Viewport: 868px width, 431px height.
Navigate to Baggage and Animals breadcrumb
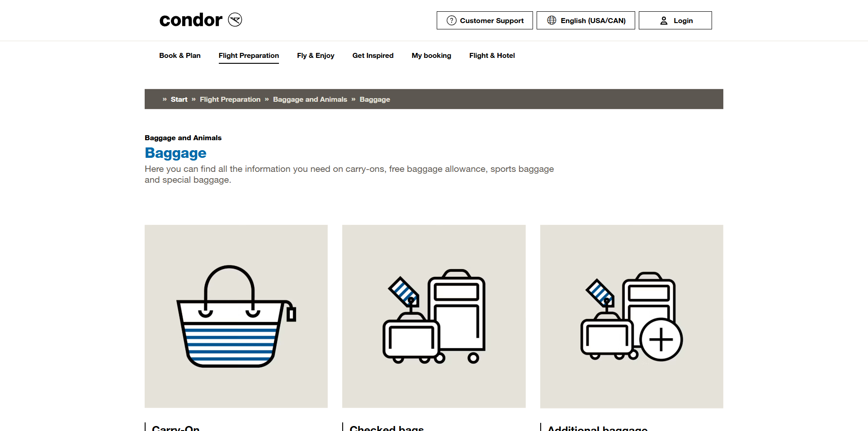[x=310, y=99]
